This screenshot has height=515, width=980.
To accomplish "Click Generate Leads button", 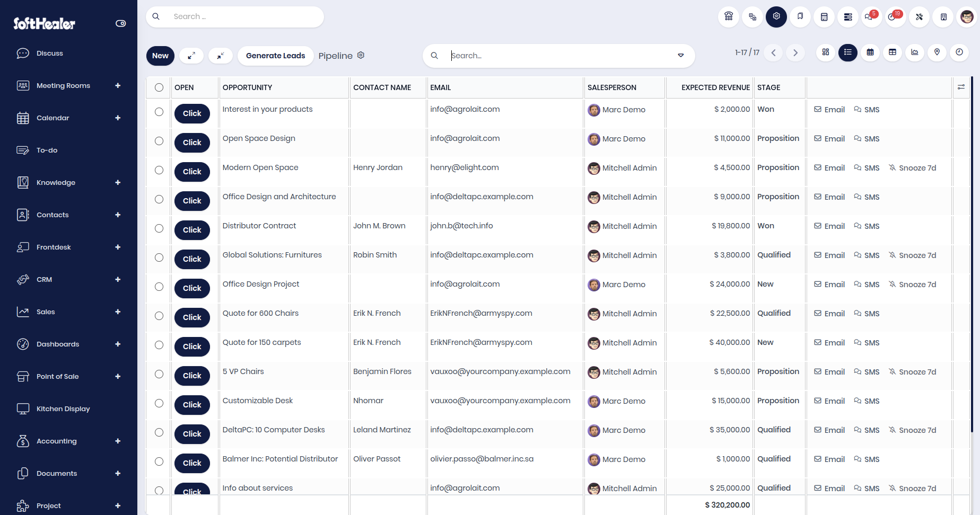I will point(276,56).
